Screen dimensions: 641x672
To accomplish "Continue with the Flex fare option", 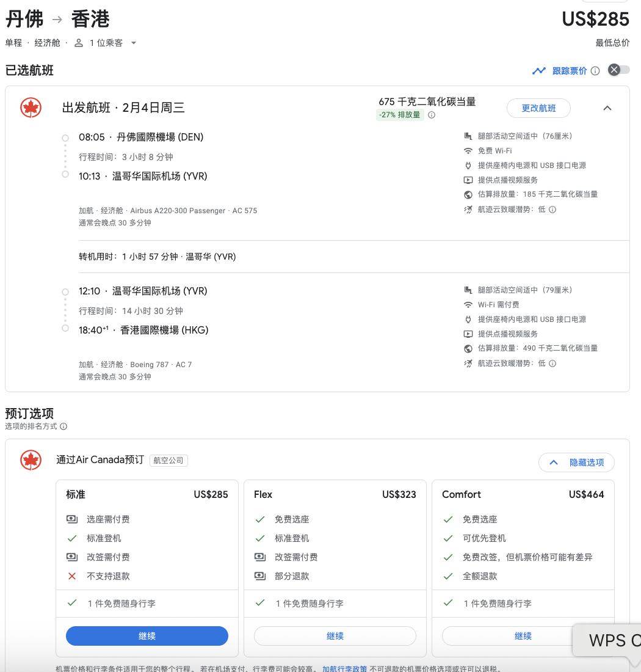I will click(x=335, y=636).
